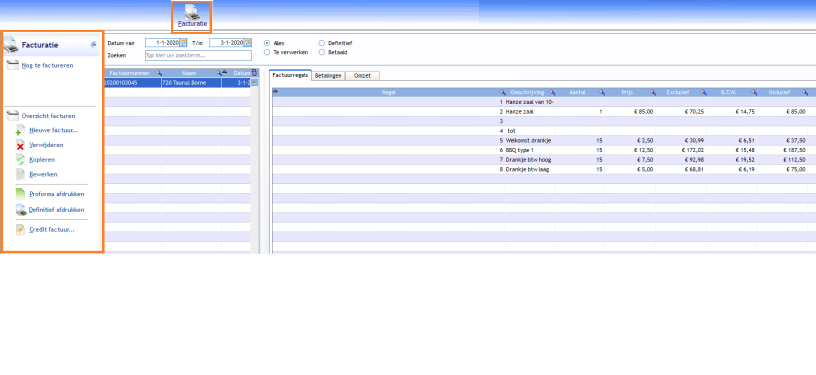Select the 'Hanze zaal' line description

[519, 111]
